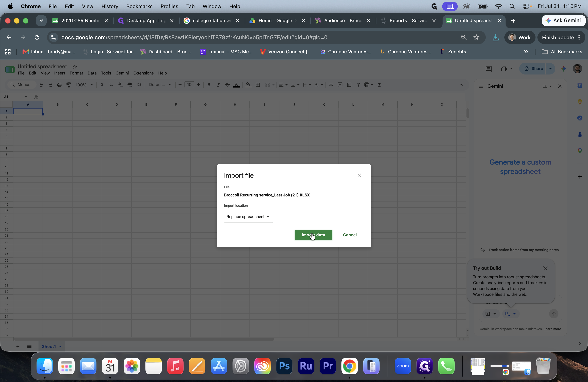This screenshot has width=588, height=382.
Task: Collapse the toolbar with the chevron
Action: tap(461, 85)
